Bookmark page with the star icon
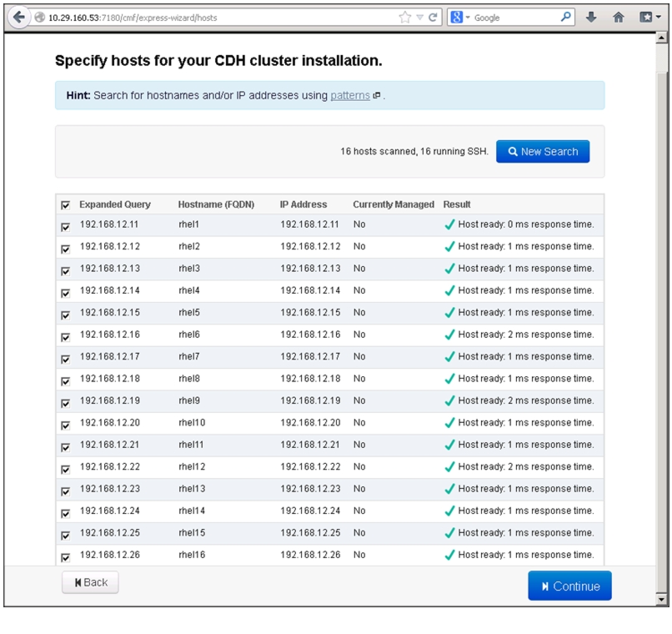 coord(404,18)
